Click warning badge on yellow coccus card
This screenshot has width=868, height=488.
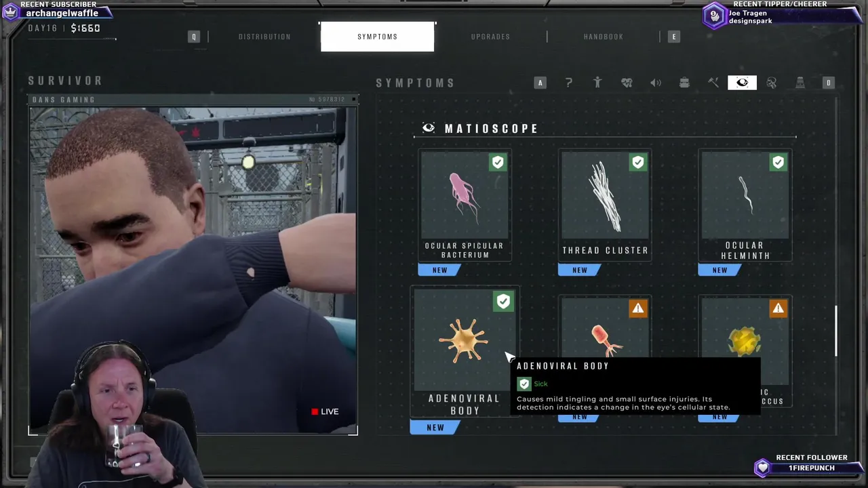[778, 308]
